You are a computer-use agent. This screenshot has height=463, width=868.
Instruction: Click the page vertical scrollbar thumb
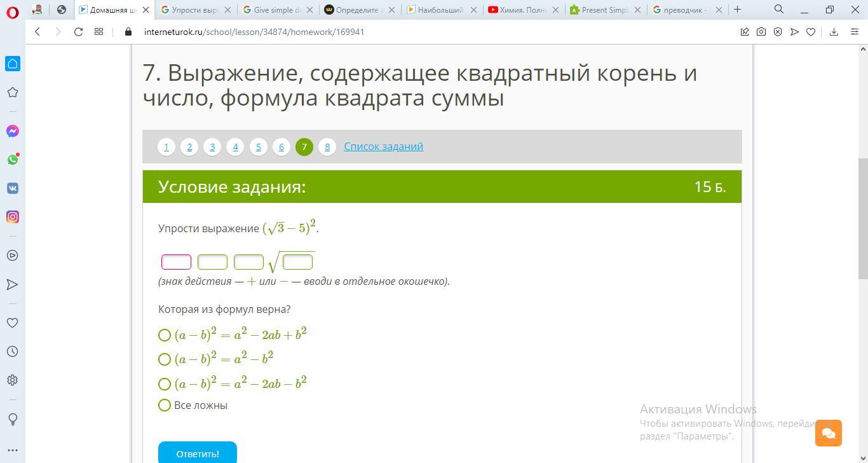(863, 218)
